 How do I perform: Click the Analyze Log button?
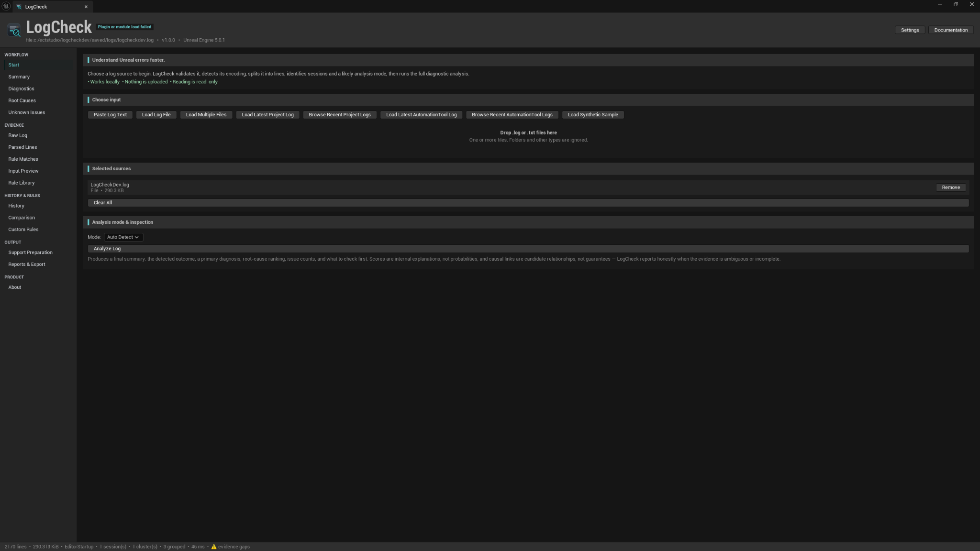point(528,249)
